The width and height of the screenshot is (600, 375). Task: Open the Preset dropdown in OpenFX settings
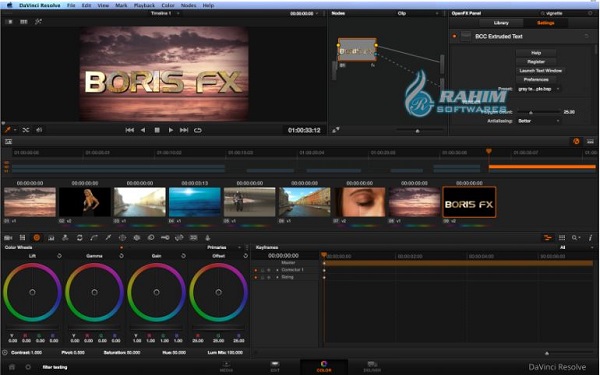click(x=539, y=89)
